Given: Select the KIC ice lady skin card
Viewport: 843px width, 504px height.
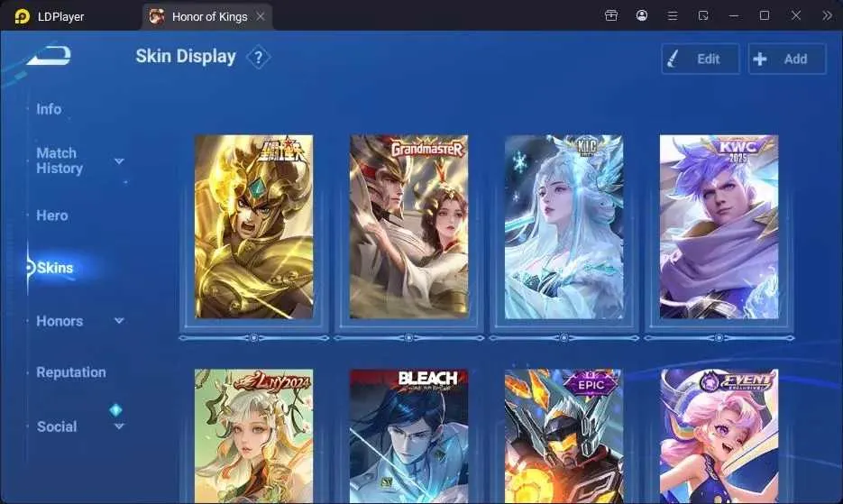Looking at the screenshot, I should coord(564,226).
